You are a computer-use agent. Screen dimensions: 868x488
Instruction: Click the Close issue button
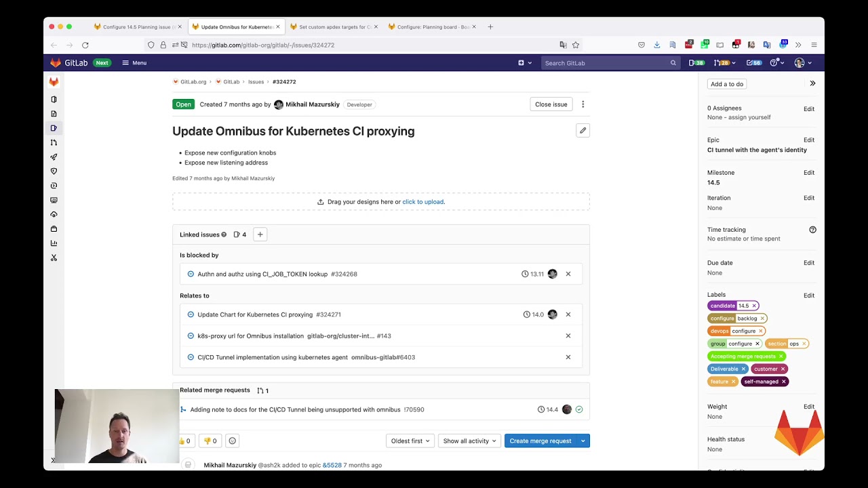(551, 104)
